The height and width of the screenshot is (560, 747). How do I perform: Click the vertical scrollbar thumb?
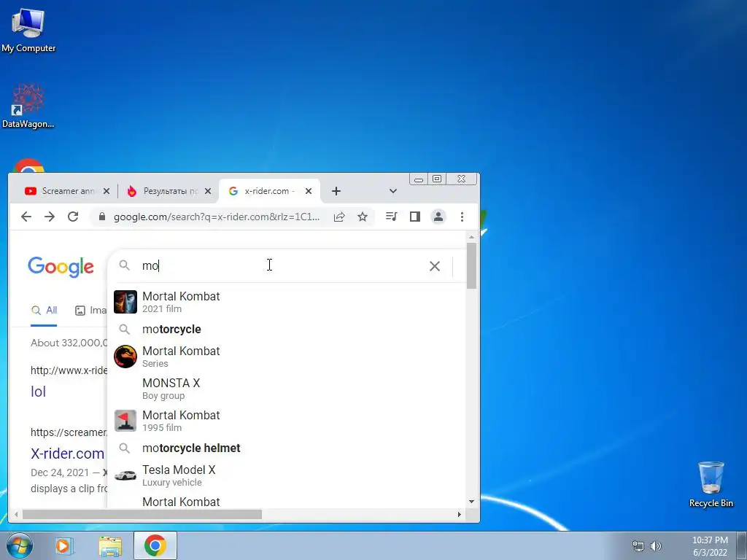[x=472, y=265]
